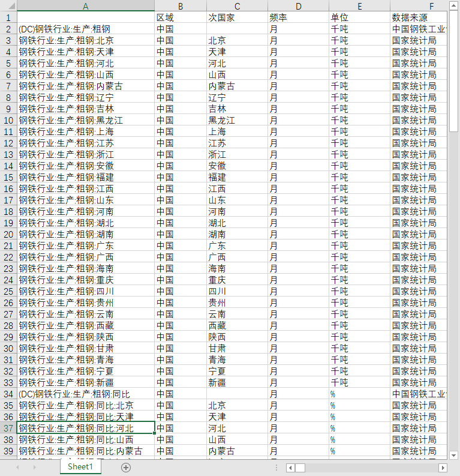The width and height of the screenshot is (460, 476).
Task: Click "四川" in column C
Action: pos(237,292)
